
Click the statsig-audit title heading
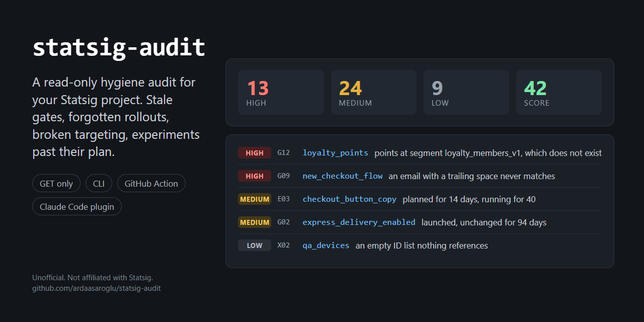tap(119, 48)
